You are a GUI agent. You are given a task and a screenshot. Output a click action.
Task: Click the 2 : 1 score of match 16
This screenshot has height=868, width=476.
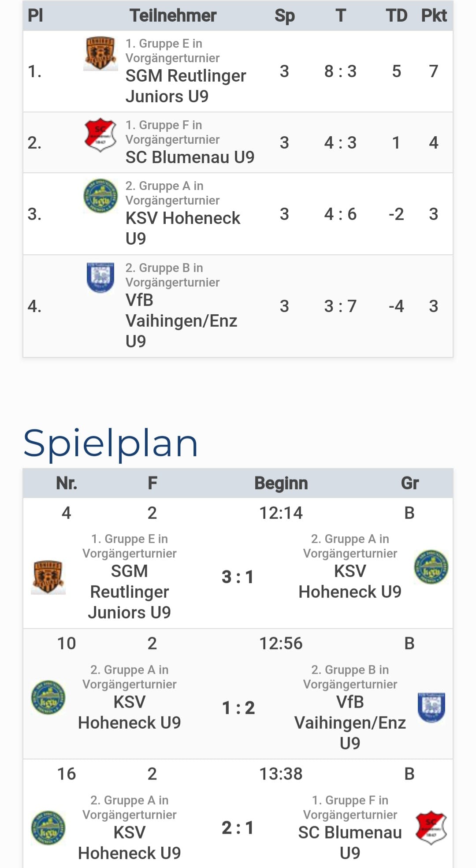coord(238,828)
